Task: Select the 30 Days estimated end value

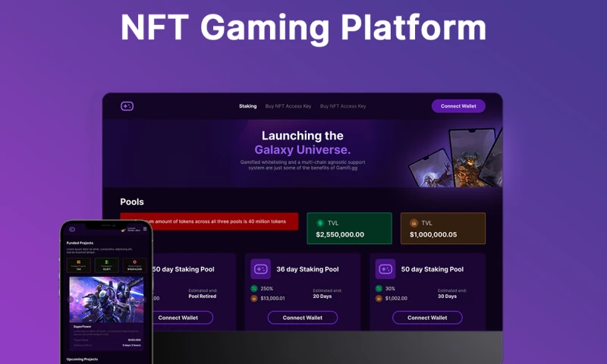Action: pyautogui.click(x=447, y=297)
